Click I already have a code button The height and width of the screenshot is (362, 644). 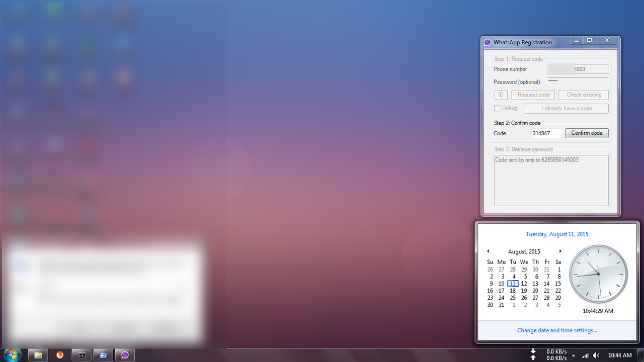(567, 109)
